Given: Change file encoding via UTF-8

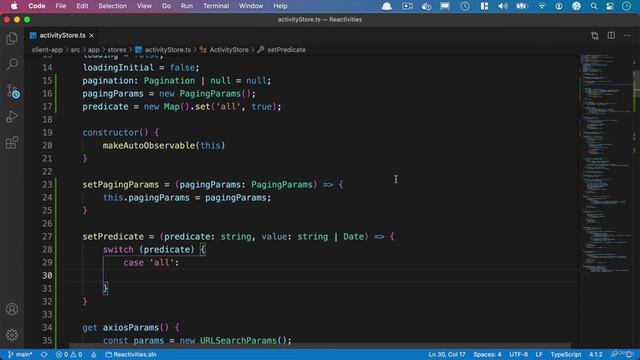Looking at the screenshot, I should (518, 354).
